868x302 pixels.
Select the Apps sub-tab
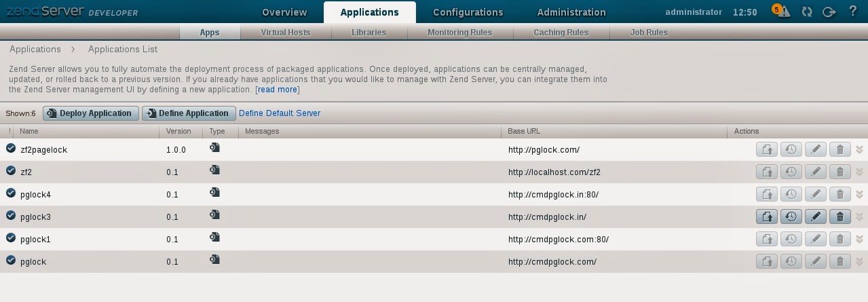(x=210, y=33)
